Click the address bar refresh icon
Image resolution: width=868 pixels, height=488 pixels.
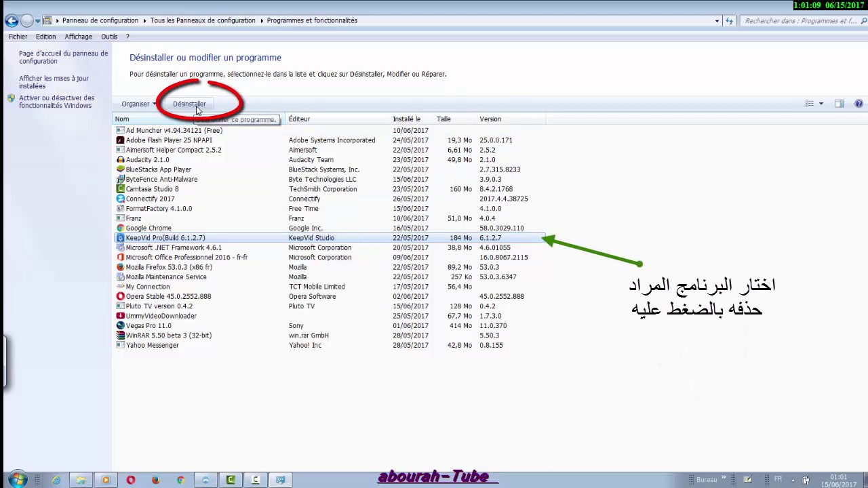[x=730, y=21]
